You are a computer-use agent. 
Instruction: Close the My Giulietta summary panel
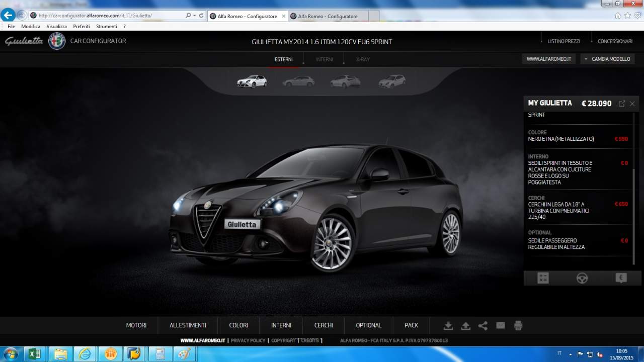coord(632,104)
